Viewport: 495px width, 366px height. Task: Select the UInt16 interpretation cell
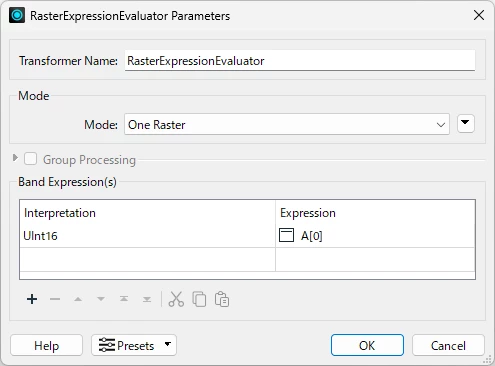147,236
